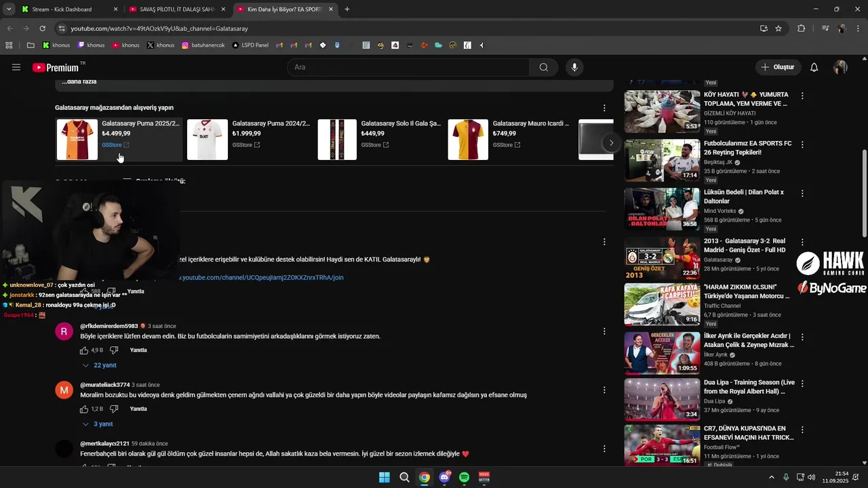Open Spotify from the taskbar
This screenshot has height=488, width=868.
click(465, 477)
